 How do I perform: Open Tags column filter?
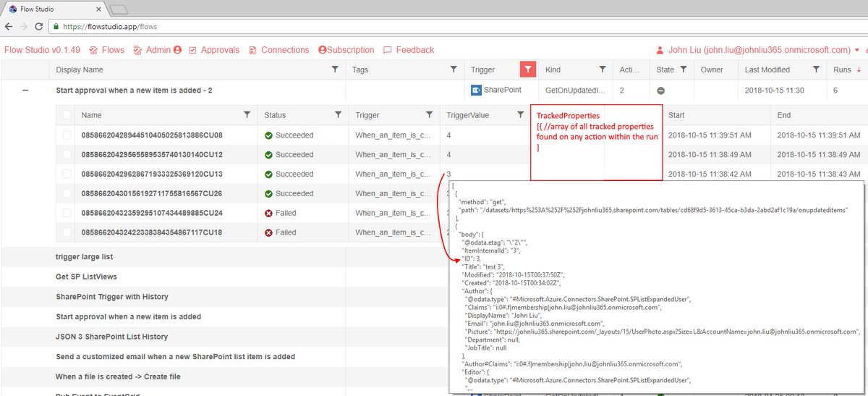click(454, 69)
